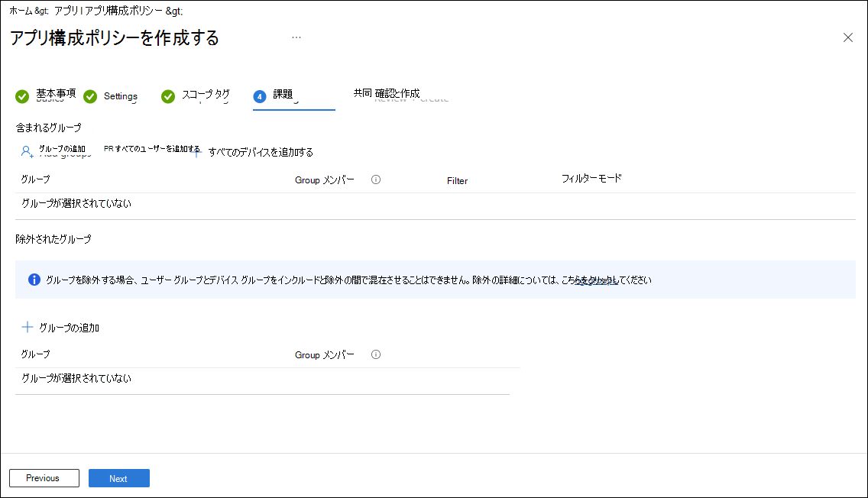
Task: Click the blue information icon in the notice banner
Action: point(34,280)
